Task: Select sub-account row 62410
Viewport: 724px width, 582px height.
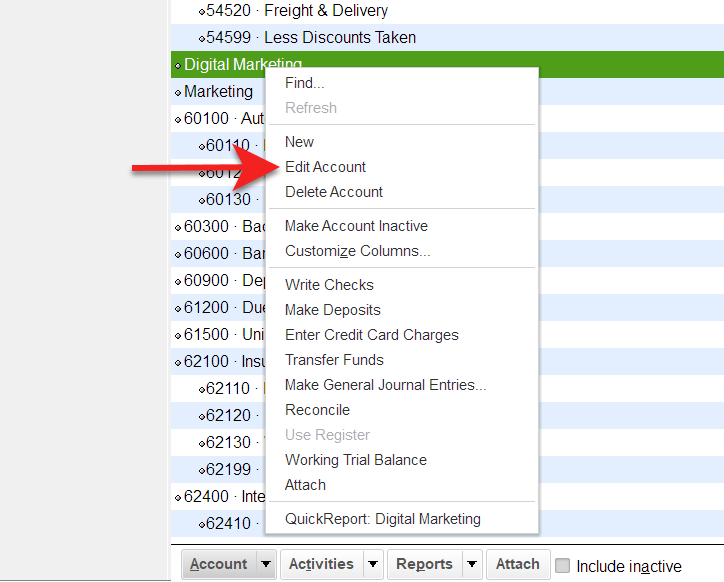Action: click(x=218, y=524)
